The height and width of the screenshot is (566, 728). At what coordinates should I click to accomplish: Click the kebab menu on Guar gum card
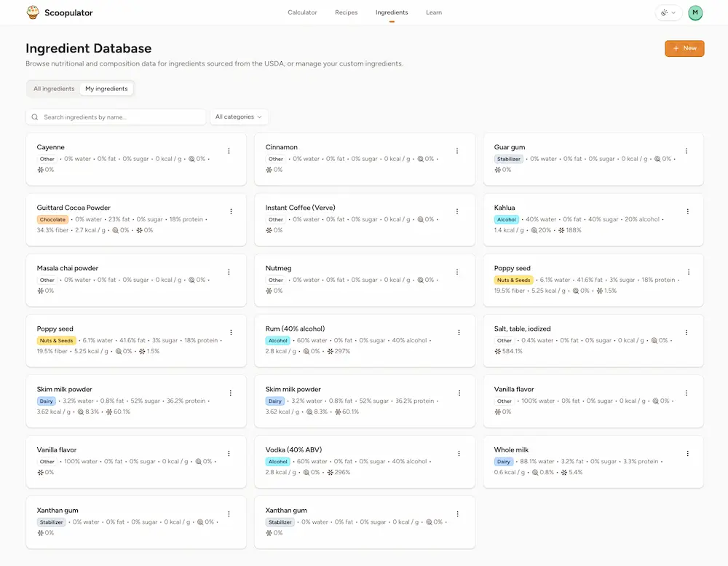tap(686, 151)
